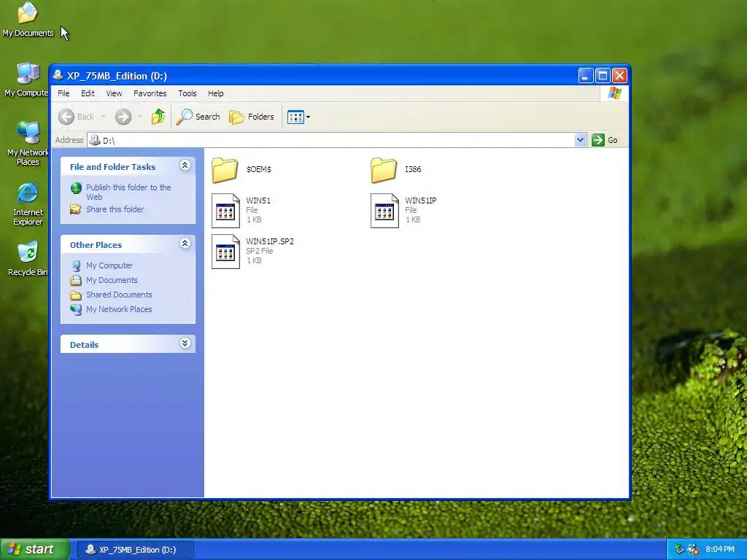Select the Recycle Bin desktop icon
The image size is (747, 560).
coord(28,259)
